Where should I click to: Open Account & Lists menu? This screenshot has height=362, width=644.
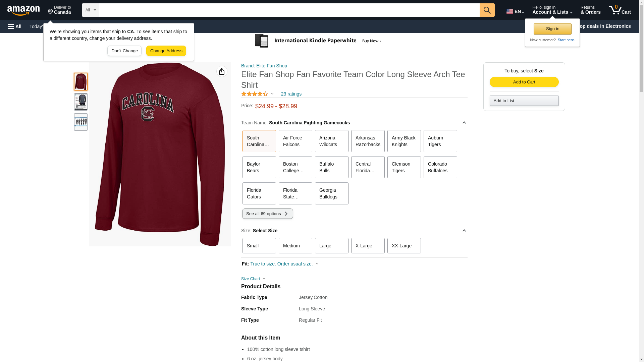tap(552, 10)
